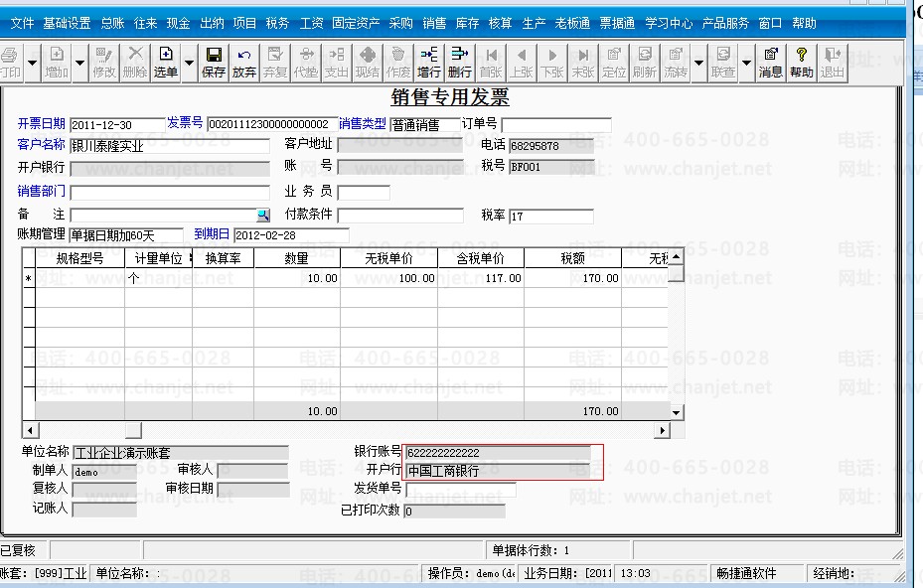
Task: Click the 弃复 toolbar icon
Action: pos(274,63)
